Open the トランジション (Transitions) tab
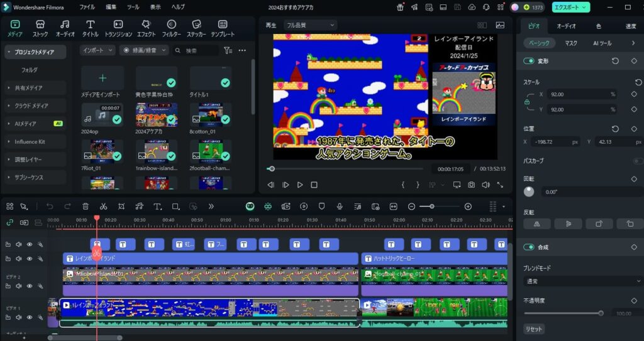Viewport: 644px width, 341px height. point(118,29)
